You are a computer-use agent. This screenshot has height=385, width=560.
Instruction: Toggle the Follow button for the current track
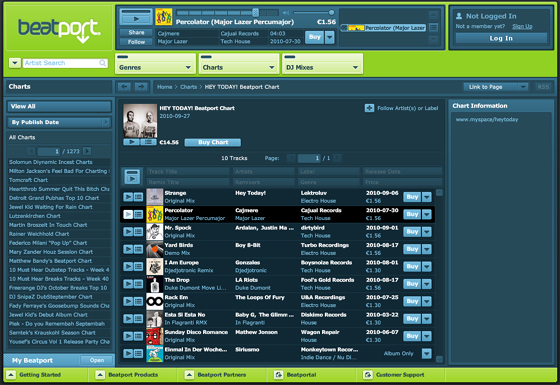[x=136, y=42]
